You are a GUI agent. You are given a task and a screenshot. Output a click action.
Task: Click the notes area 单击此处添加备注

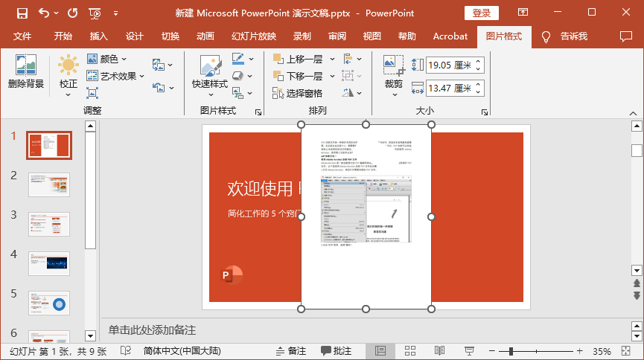click(x=152, y=330)
